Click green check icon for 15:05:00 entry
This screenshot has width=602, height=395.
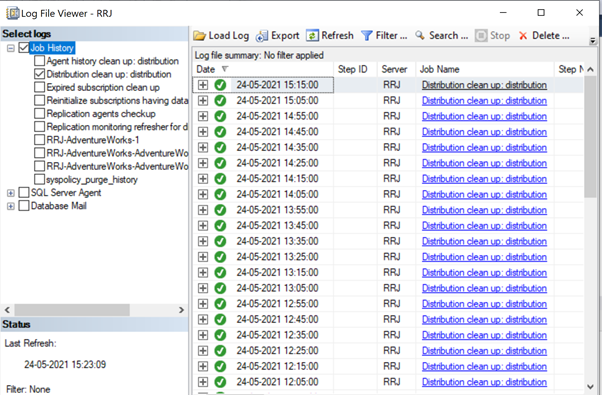(x=220, y=101)
